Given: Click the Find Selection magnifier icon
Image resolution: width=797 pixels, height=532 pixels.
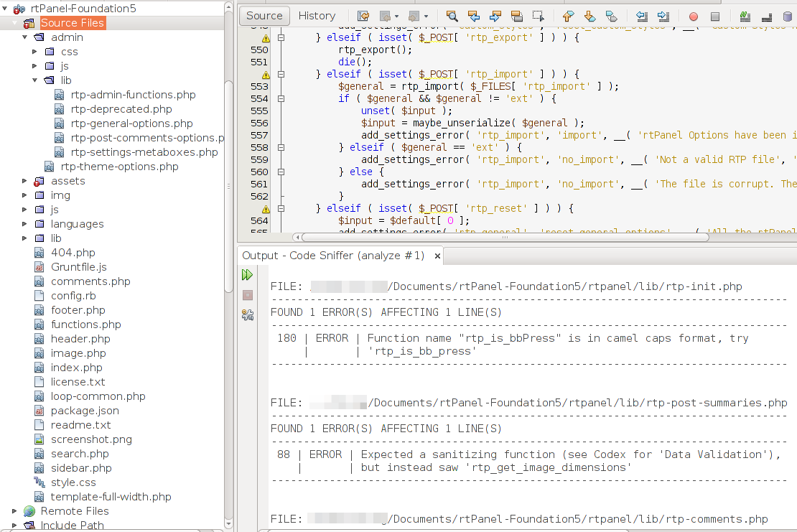Looking at the screenshot, I should click(452, 17).
